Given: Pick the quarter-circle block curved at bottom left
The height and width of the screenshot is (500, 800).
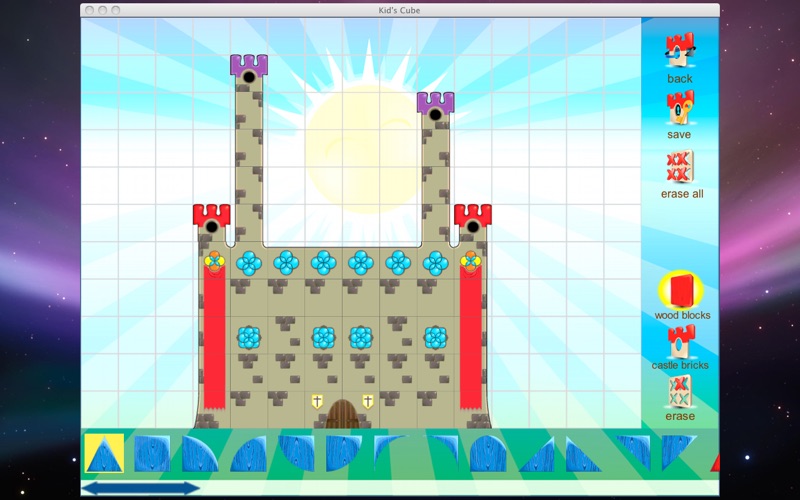Looking at the screenshot, I should [296, 453].
